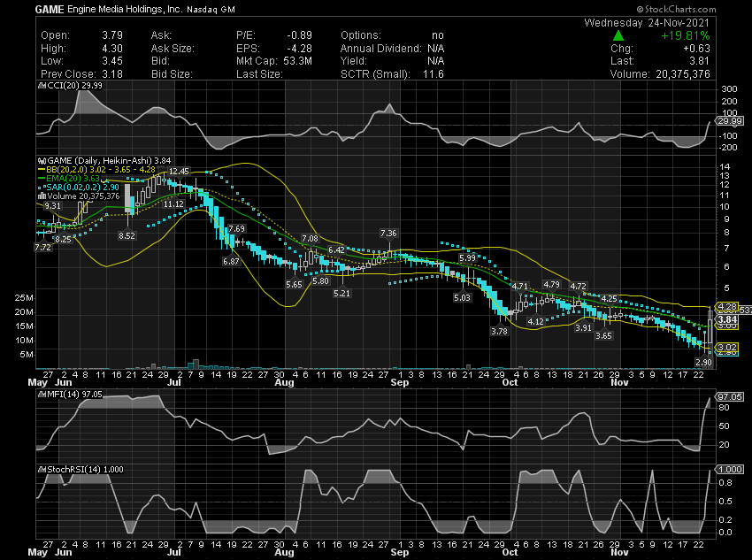Click the MFI(14) 97.05 indicator title
The width and height of the screenshot is (752, 560).
(74, 395)
